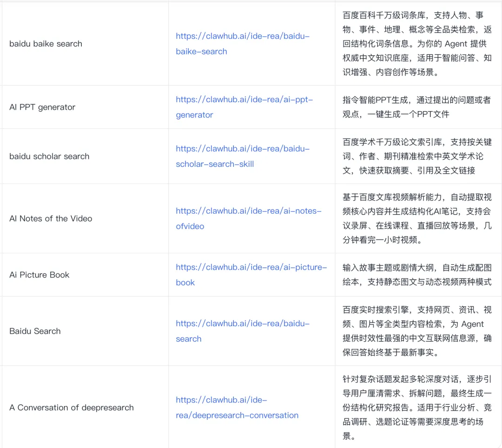This screenshot has width=502, height=448.
Task: Click description starting '百度学术千万级论文索引库'
Action: click(x=417, y=157)
